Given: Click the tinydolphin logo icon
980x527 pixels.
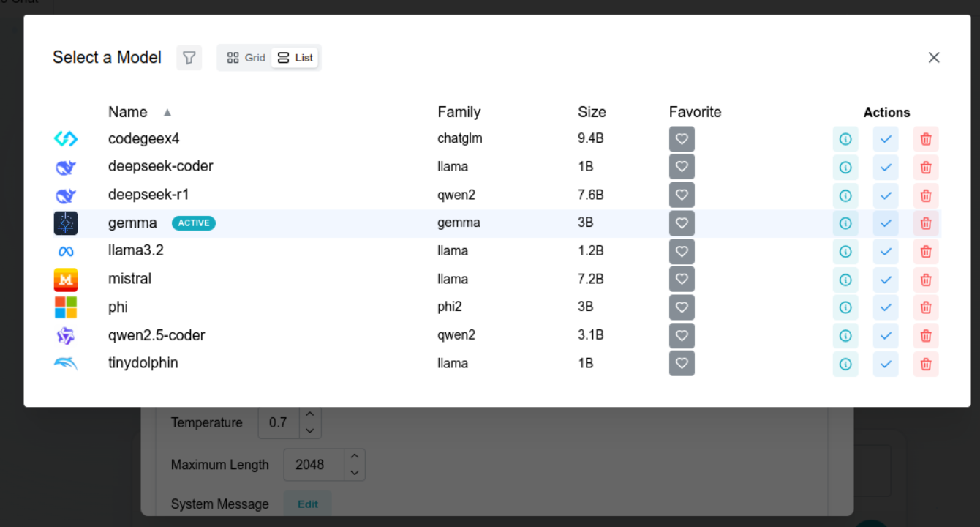Looking at the screenshot, I should pyautogui.click(x=66, y=363).
